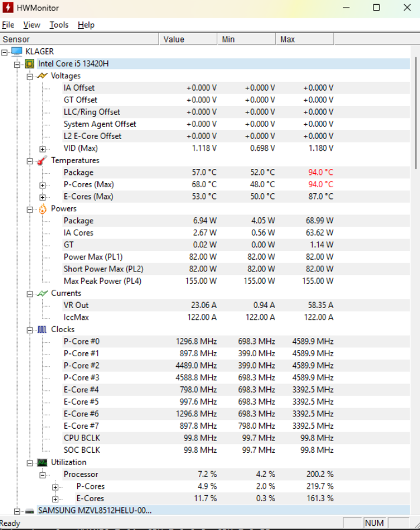This screenshot has width=420, height=530.
Task: Click the HWMonitor lightning bolt app icon
Action: pos(8,8)
